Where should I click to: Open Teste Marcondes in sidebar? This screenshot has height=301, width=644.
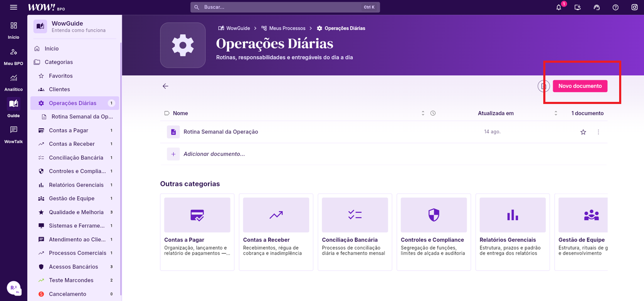click(74, 280)
